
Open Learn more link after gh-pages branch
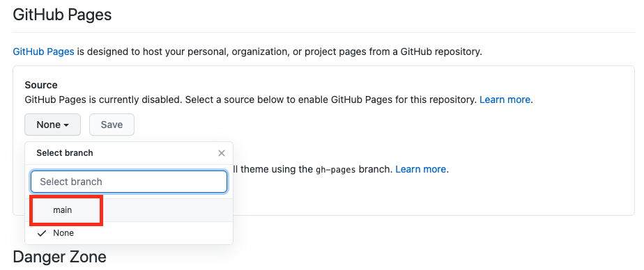(420, 169)
